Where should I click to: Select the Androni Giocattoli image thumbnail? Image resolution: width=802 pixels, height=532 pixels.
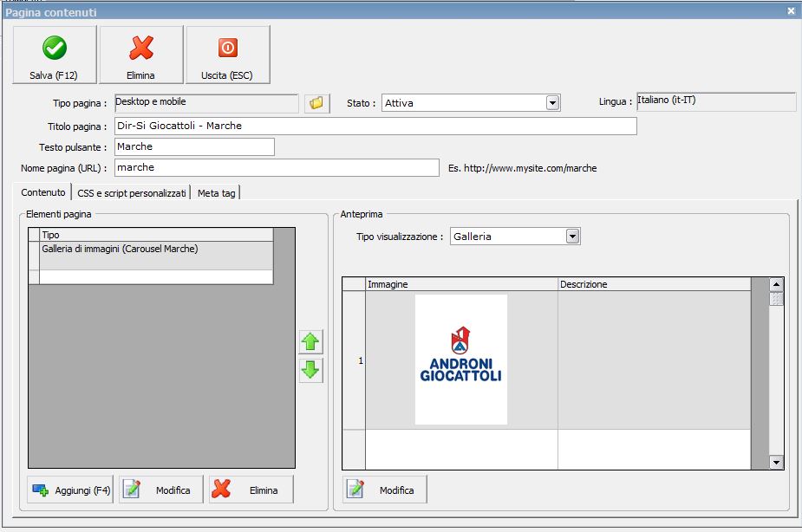[461, 360]
